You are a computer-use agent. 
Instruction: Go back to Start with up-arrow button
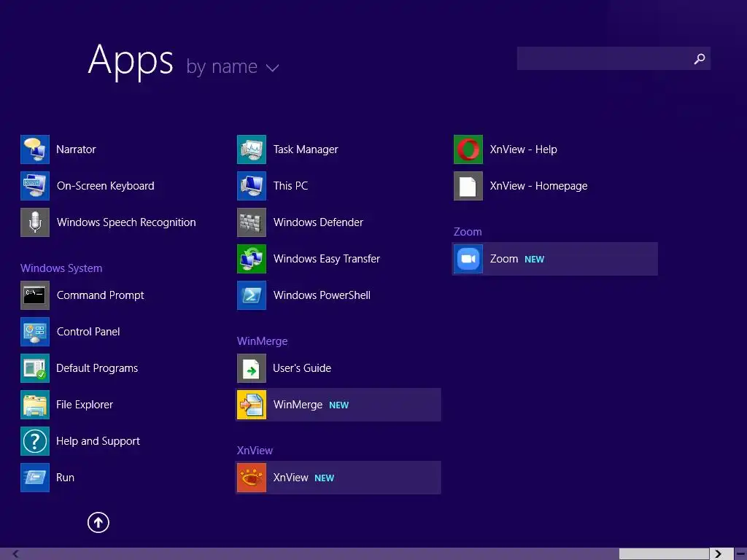[98, 522]
